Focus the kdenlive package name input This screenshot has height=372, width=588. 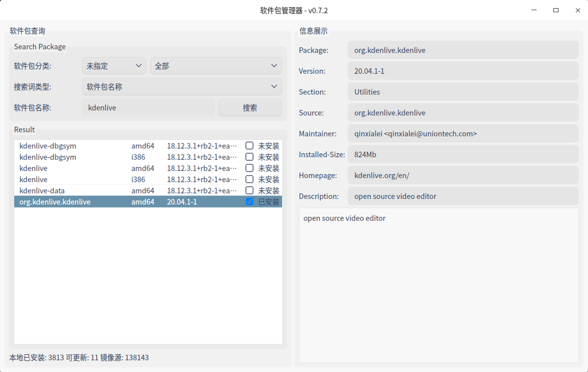click(148, 107)
